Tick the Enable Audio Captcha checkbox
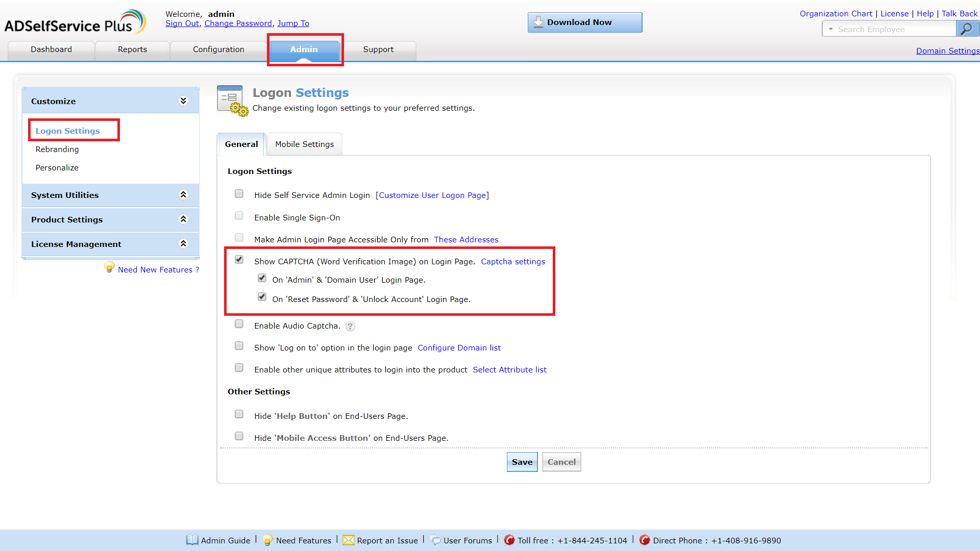980x551 pixels. click(x=239, y=324)
